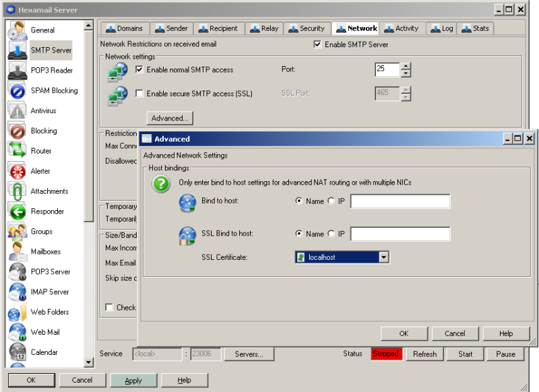539x392 pixels.
Task: Select the Mailboxes sidebar icon
Action: tap(18, 252)
